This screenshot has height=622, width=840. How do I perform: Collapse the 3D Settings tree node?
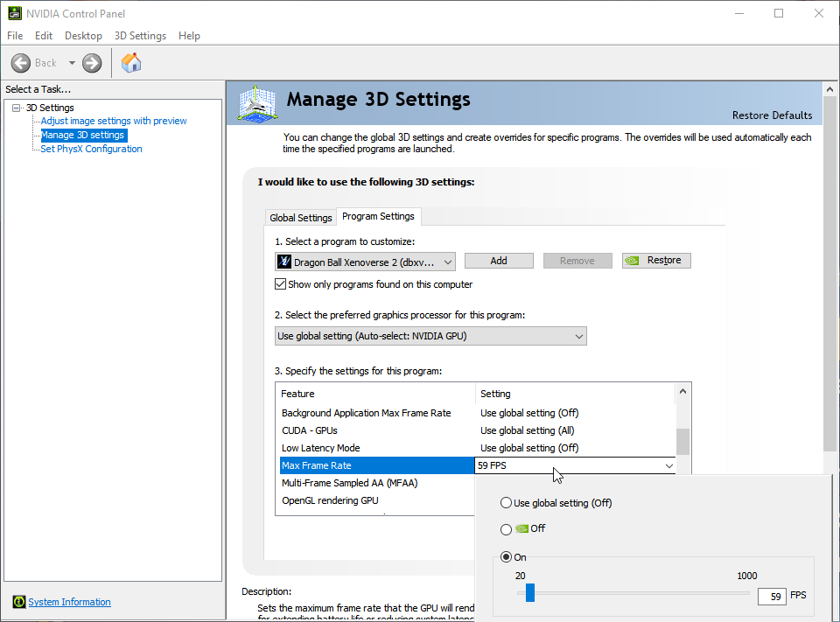(x=16, y=108)
